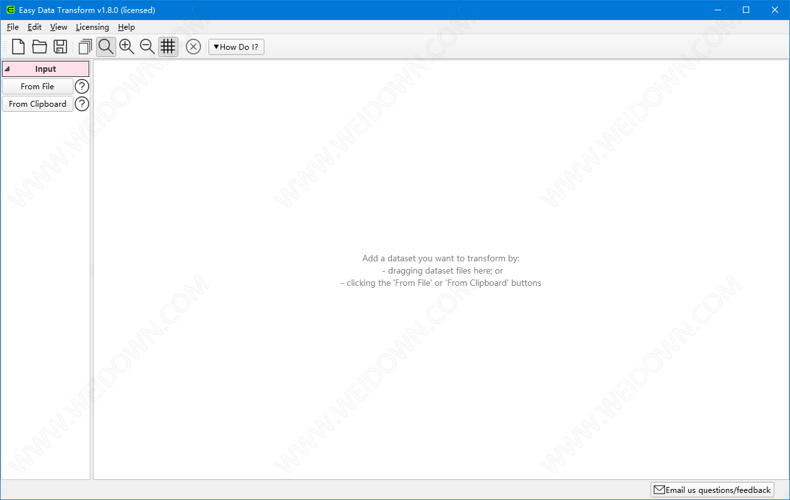The height and width of the screenshot is (500, 790).
Task: Open a file via folder icon
Action: tap(39, 47)
